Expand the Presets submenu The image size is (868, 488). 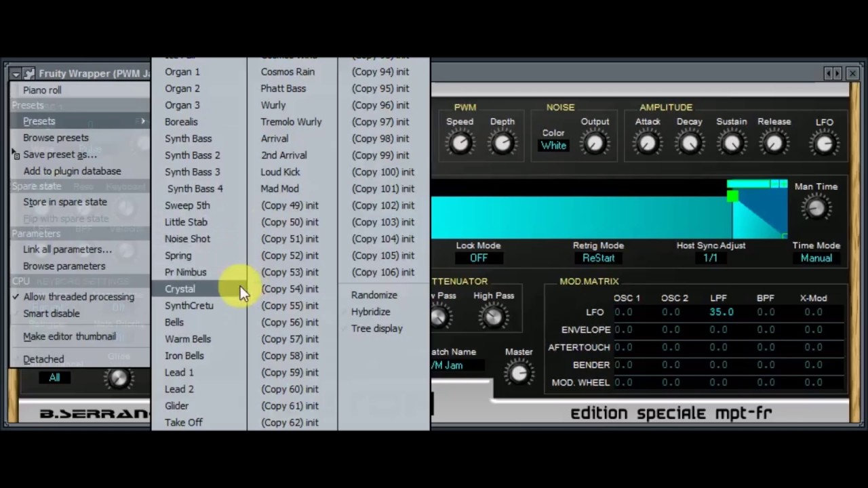[x=80, y=121]
